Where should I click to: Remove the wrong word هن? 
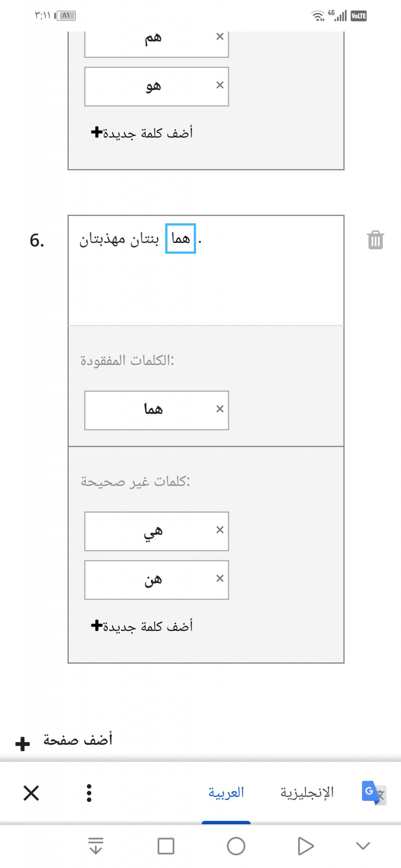220,578
